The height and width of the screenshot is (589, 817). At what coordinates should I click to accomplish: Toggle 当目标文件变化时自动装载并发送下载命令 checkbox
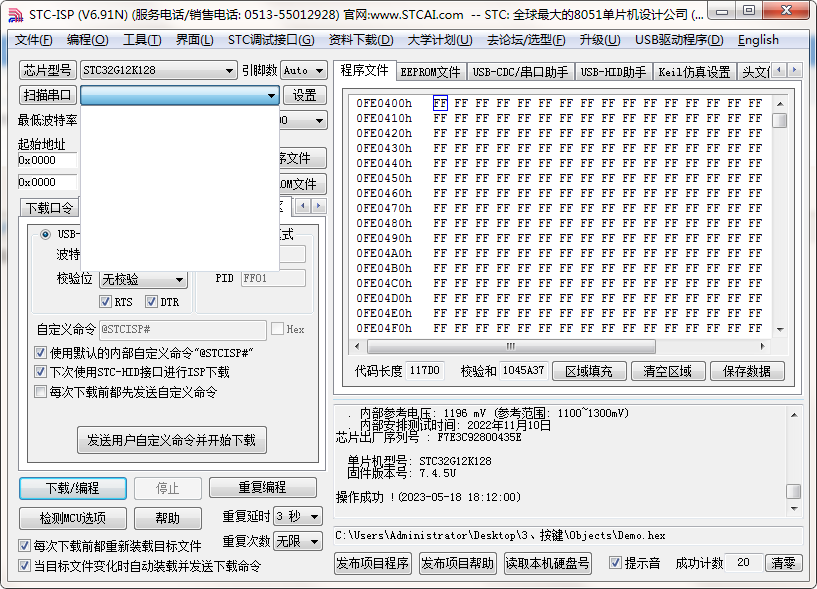coord(24,566)
